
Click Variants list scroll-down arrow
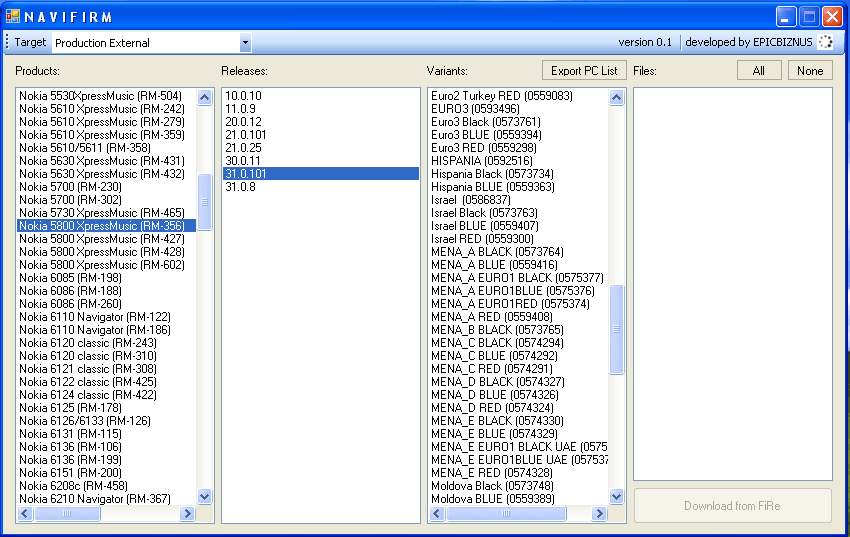616,496
